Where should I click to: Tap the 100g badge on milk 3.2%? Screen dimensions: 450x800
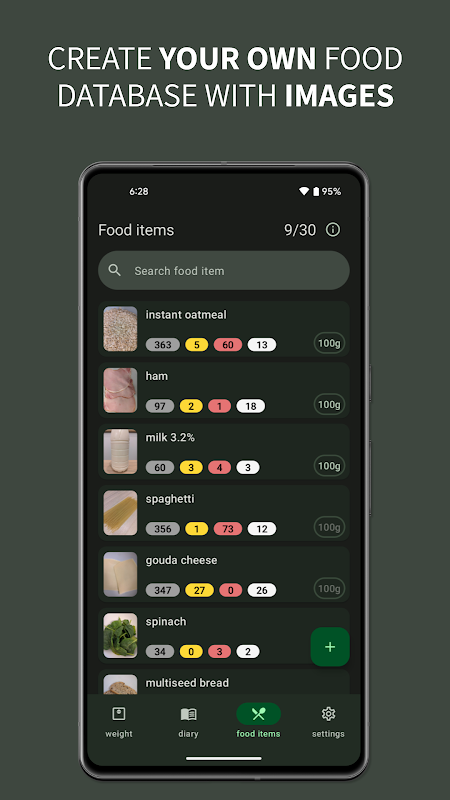pos(329,466)
